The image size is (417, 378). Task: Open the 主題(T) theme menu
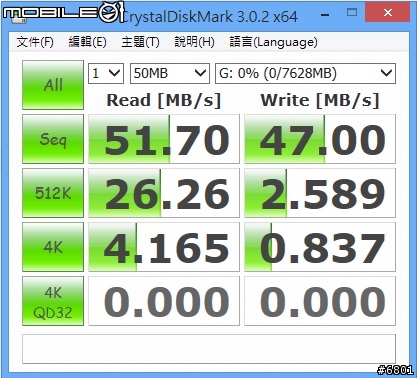[140, 42]
